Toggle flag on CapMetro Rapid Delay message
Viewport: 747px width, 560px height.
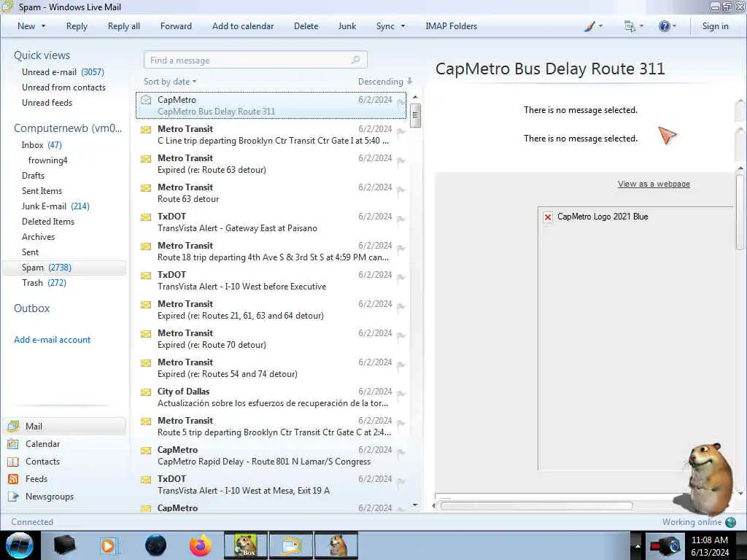[x=400, y=452]
